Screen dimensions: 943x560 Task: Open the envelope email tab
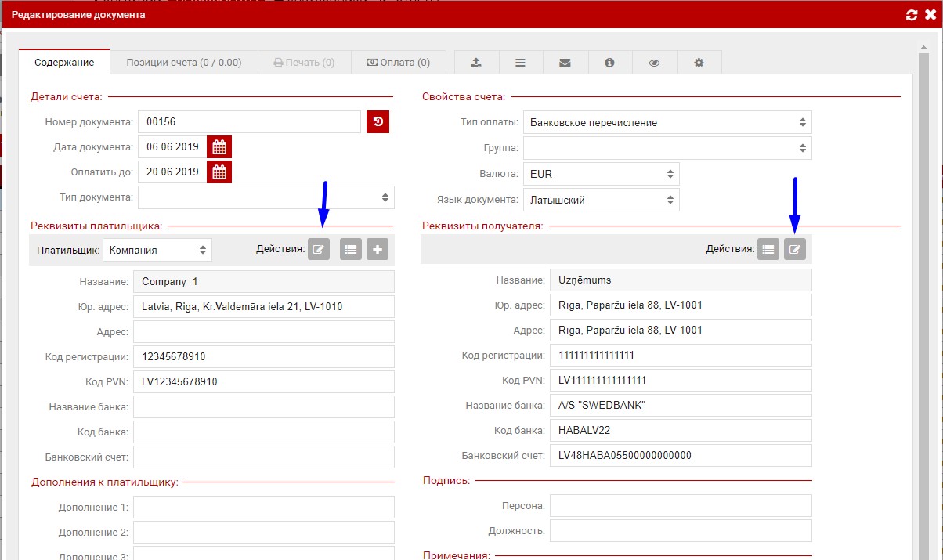coord(565,63)
